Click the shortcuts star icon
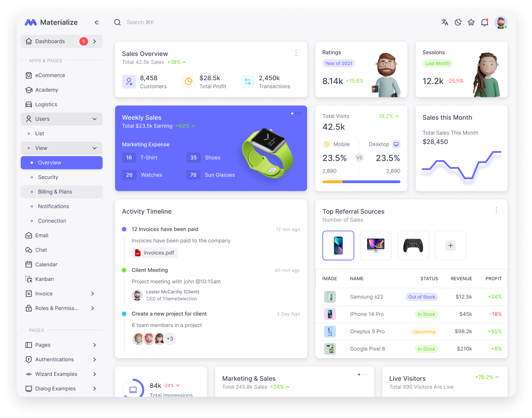 (x=471, y=22)
